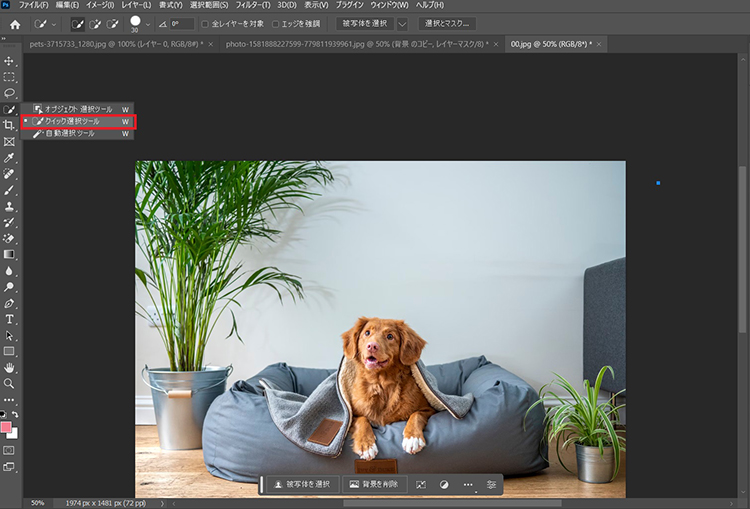
Task: Select the Spot Healing Brush tool
Action: click(9, 174)
